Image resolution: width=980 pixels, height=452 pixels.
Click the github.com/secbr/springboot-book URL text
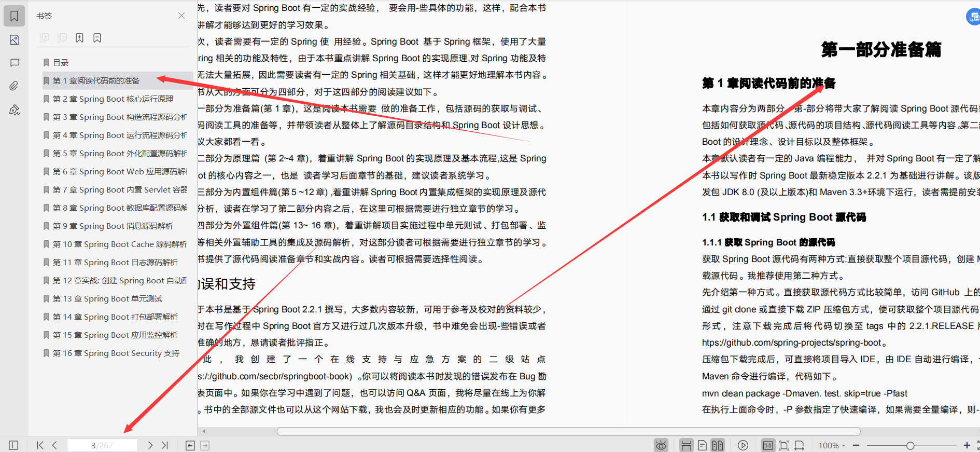[275, 376]
